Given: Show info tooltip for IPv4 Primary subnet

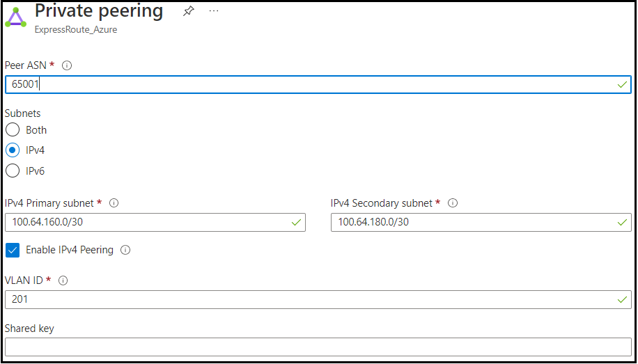Looking at the screenshot, I should (x=114, y=203).
